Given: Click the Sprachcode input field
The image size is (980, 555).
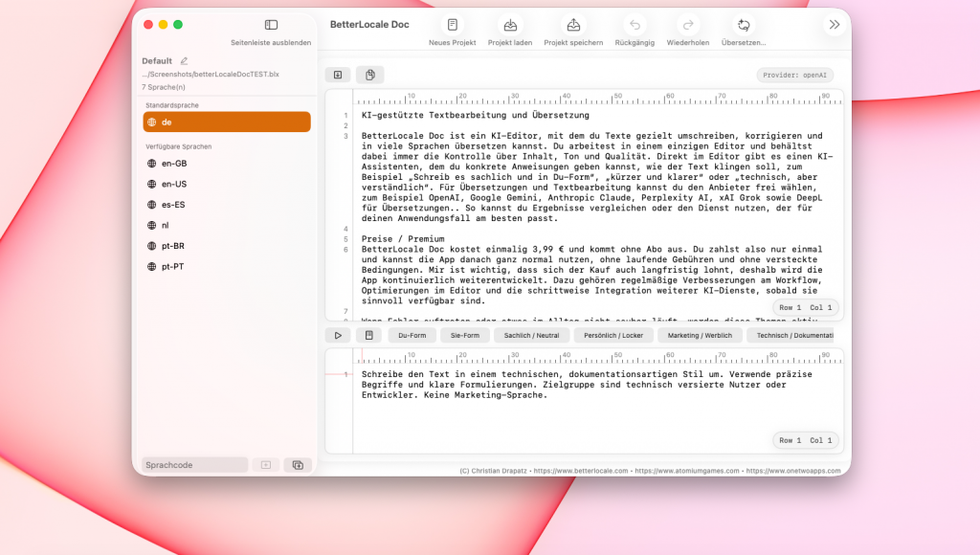Looking at the screenshot, I should tap(194, 465).
